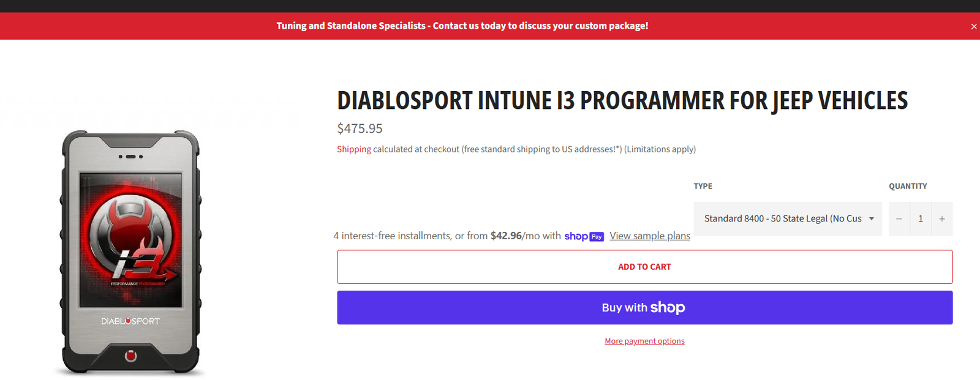Click the DiabloSport inTune i3 product title
980x380 pixels.
pos(622,101)
